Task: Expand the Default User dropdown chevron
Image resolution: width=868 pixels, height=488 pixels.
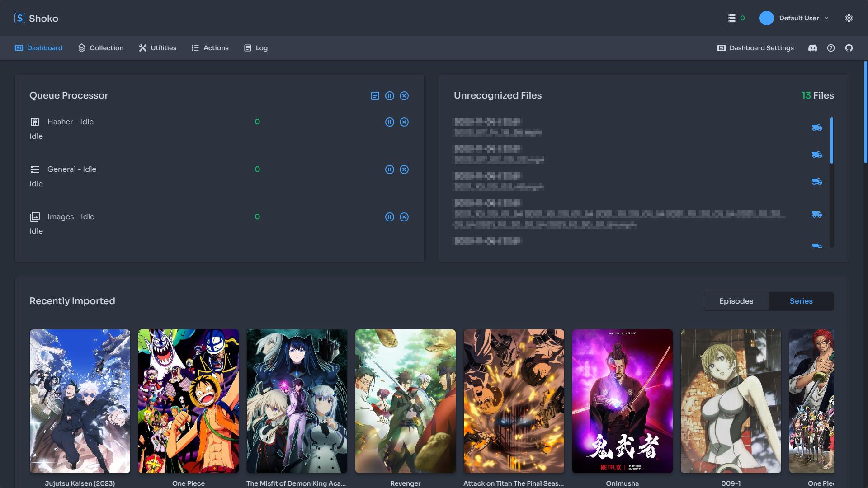Action: click(826, 18)
